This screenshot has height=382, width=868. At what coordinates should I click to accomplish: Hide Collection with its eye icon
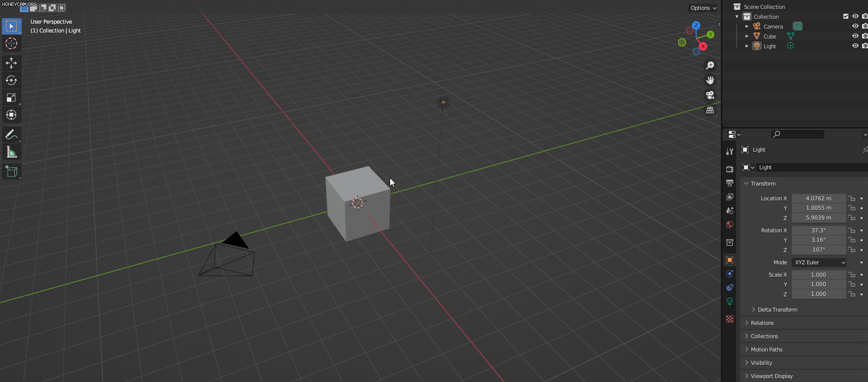click(855, 16)
